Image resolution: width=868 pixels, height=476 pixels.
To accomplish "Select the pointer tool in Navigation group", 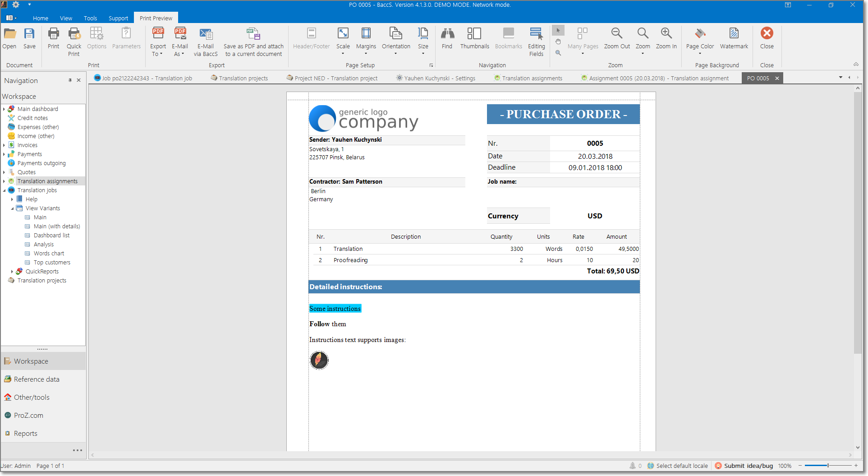I will pos(558,31).
